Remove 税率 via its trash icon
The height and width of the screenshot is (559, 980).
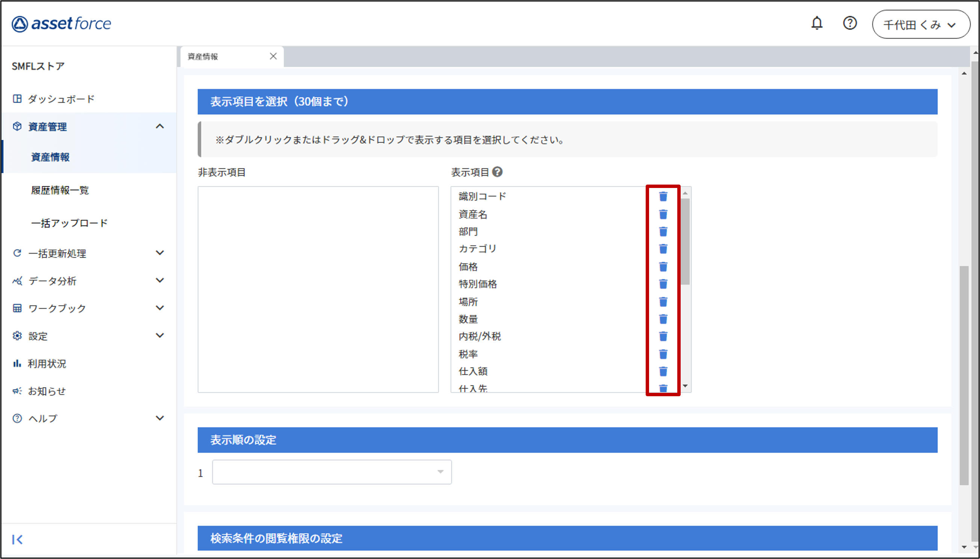[663, 354]
